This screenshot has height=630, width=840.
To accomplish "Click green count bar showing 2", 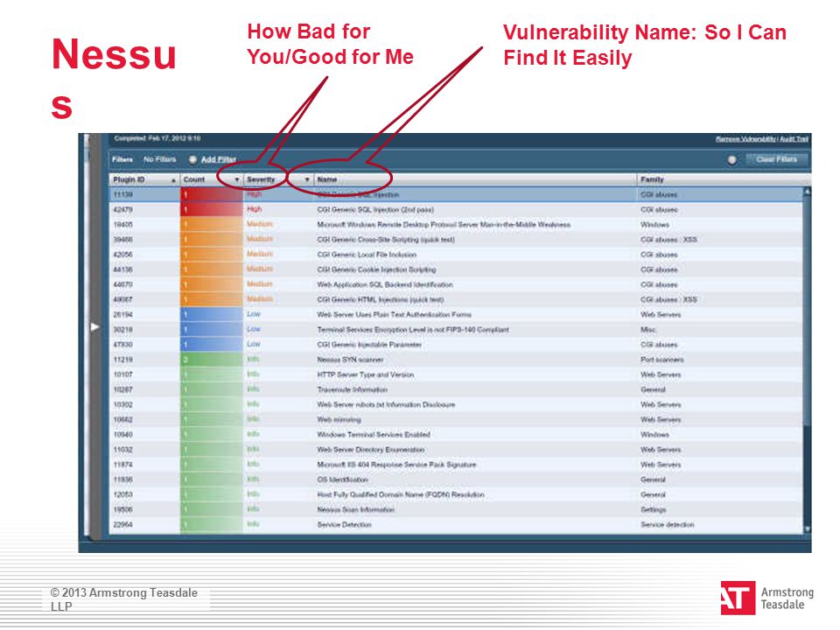I will coord(211,360).
